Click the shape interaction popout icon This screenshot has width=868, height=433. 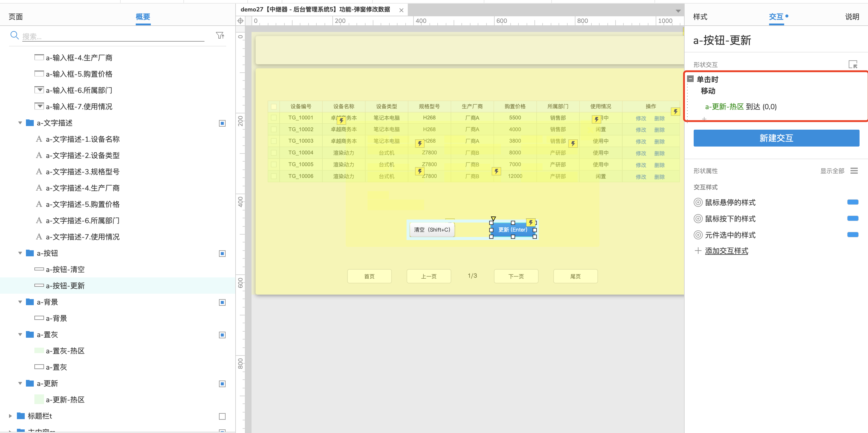(x=853, y=64)
